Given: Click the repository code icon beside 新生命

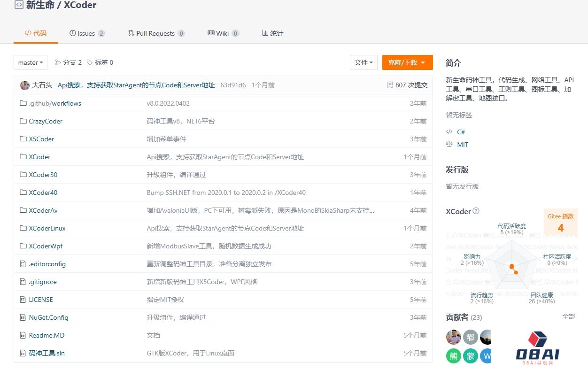Looking at the screenshot, I should tap(19, 5).
